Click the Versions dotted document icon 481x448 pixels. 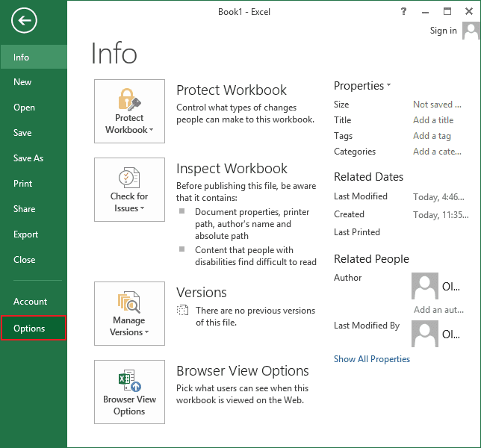click(x=182, y=311)
